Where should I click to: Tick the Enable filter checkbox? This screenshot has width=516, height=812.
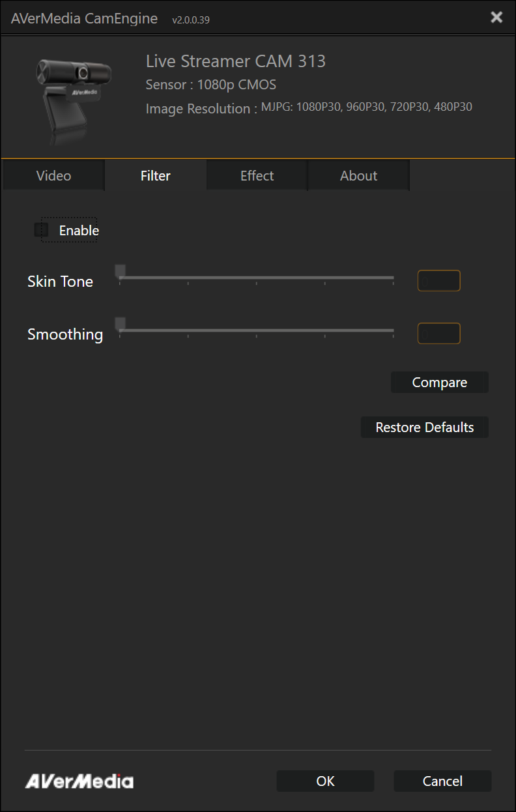click(42, 230)
